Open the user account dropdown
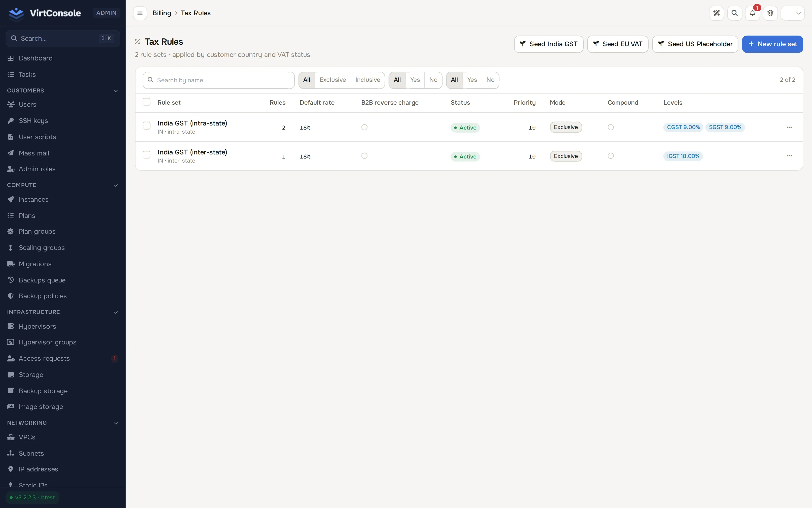 tap(792, 13)
